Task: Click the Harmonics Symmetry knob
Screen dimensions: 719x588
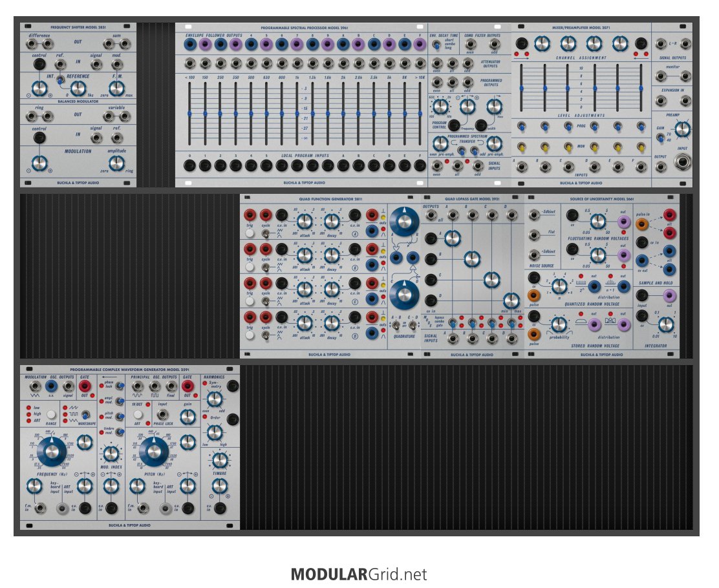Action: [x=213, y=399]
